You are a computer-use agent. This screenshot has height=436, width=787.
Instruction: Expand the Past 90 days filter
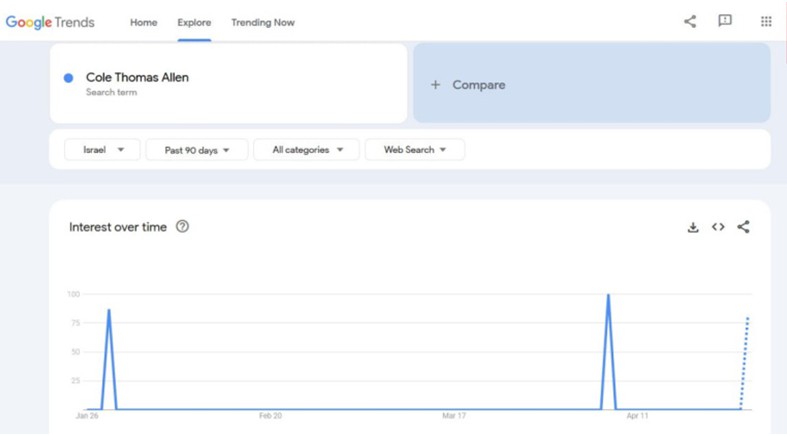pos(197,150)
